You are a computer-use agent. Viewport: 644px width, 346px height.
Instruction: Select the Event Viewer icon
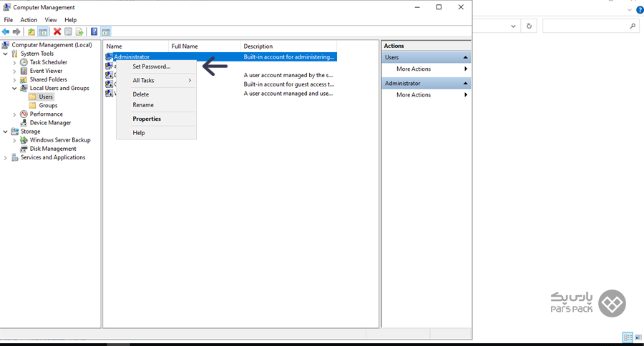pyautogui.click(x=24, y=71)
